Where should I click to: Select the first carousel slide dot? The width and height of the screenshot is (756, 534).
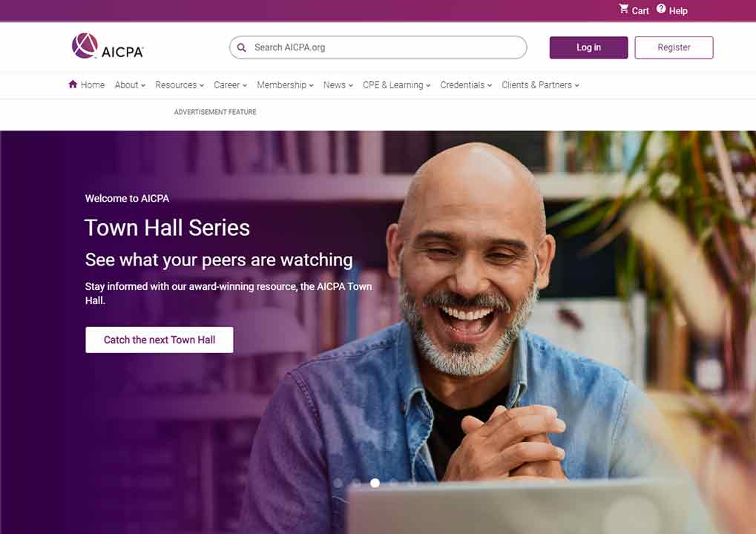338,482
